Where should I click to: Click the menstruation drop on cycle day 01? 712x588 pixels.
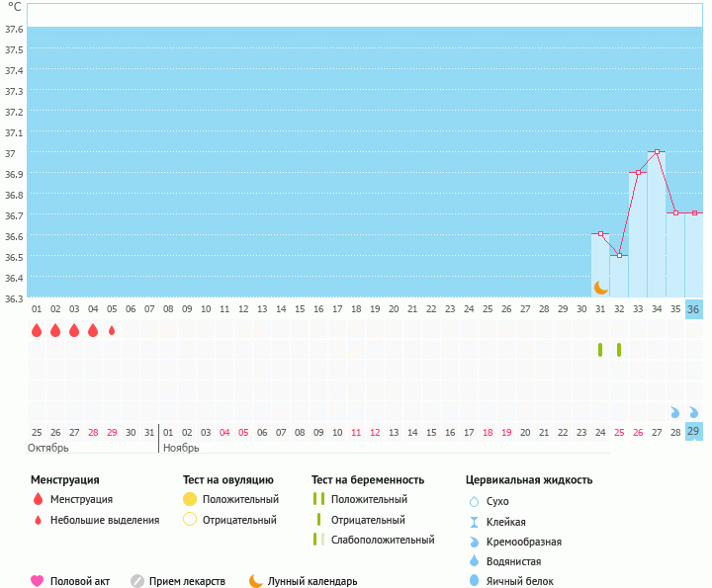coord(37,330)
